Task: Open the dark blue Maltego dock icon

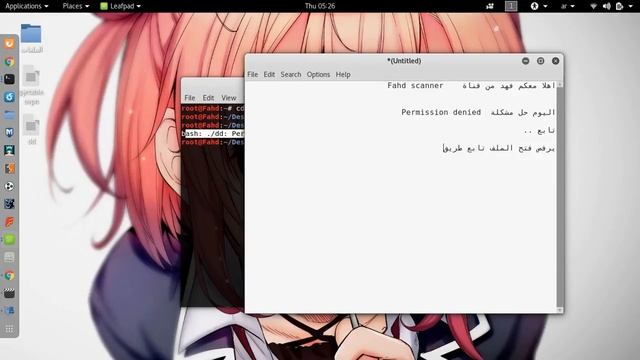Action: click(x=9, y=204)
